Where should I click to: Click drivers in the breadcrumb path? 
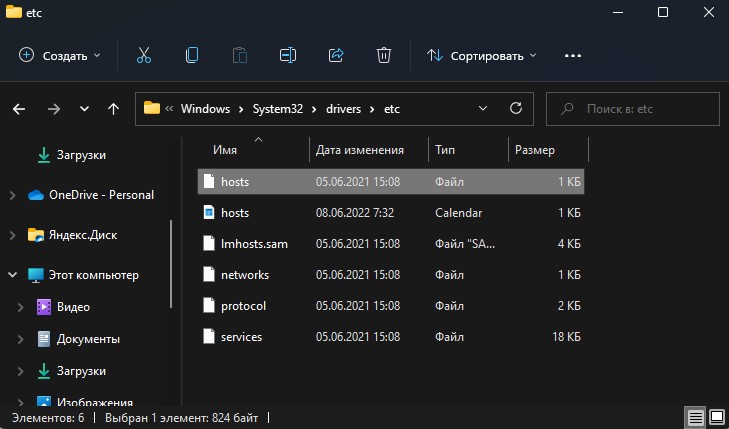344,109
